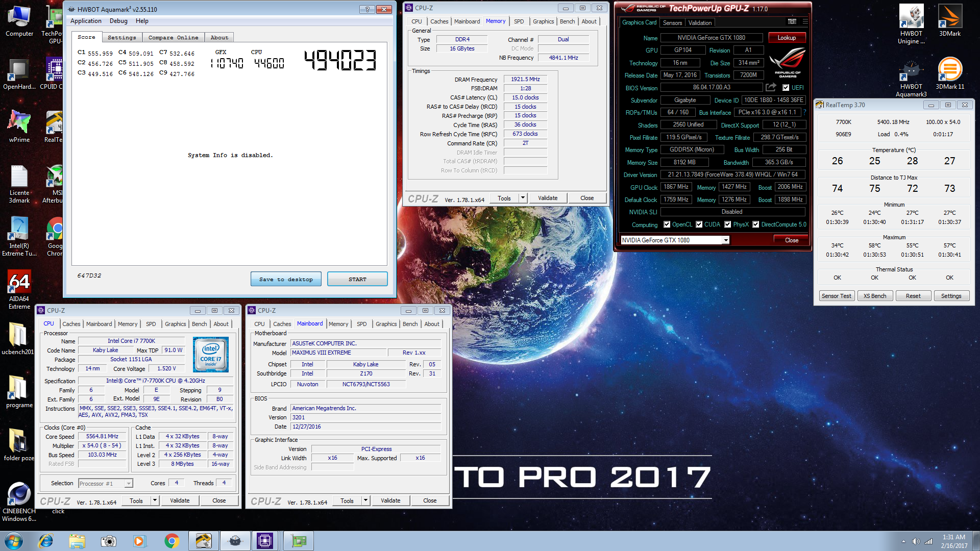Open CINEBENCH Windows 64 shortcut
980x551 pixels.
19,502
